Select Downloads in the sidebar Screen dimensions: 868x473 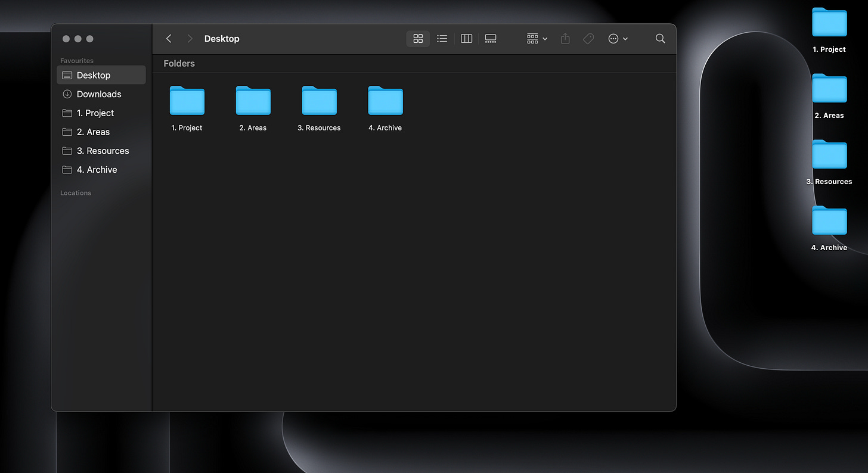tap(101, 94)
